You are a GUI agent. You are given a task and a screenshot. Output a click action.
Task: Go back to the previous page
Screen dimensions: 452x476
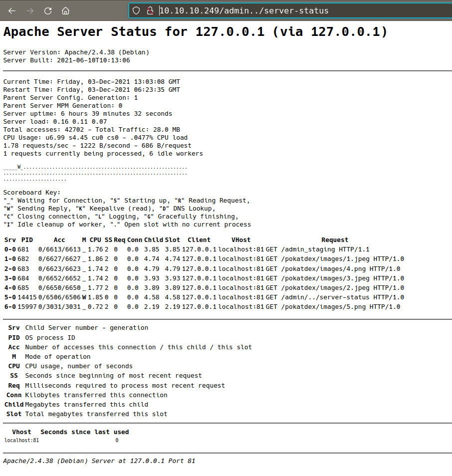pos(12,10)
